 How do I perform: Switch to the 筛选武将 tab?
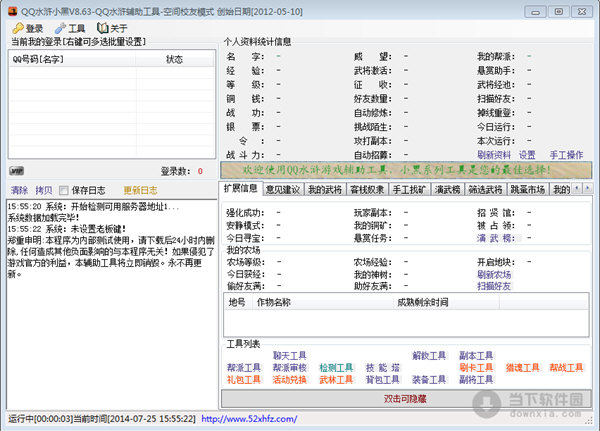point(485,189)
